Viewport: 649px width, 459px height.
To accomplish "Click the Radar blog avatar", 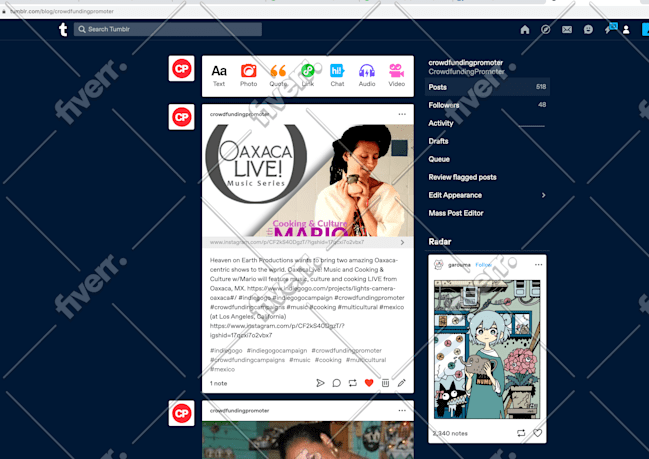I will 438,265.
